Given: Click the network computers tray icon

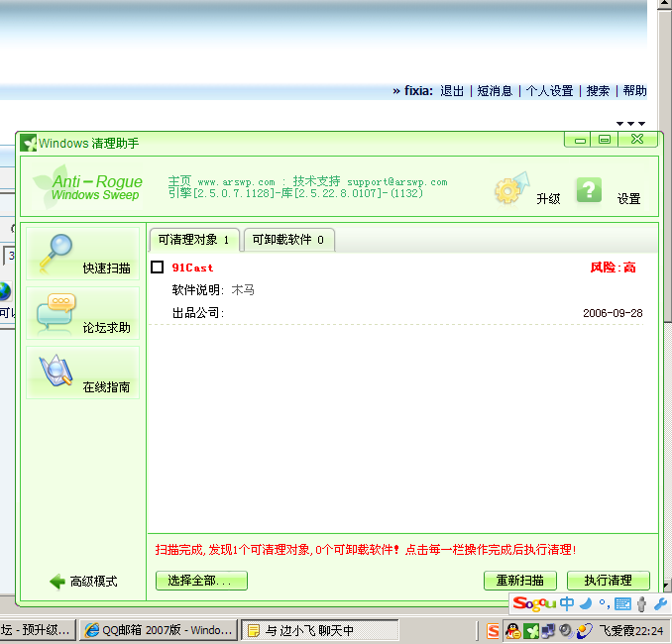Looking at the screenshot, I should [548, 631].
